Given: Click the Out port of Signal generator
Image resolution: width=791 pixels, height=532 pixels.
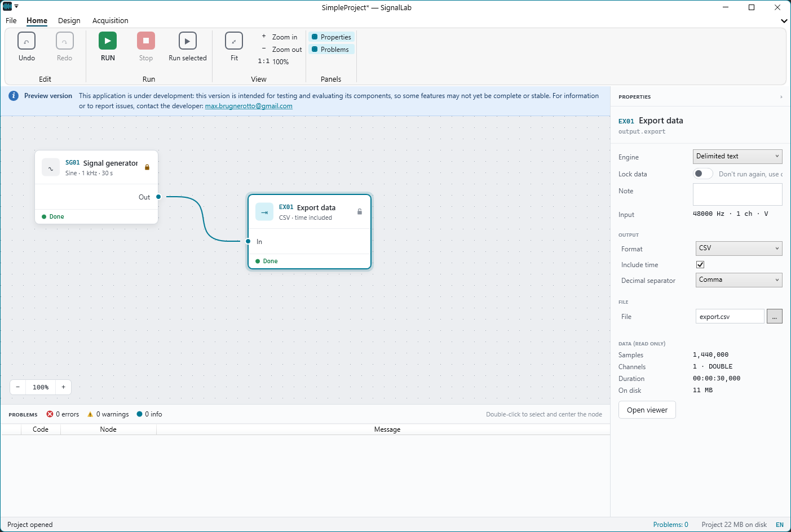Looking at the screenshot, I should (158, 197).
